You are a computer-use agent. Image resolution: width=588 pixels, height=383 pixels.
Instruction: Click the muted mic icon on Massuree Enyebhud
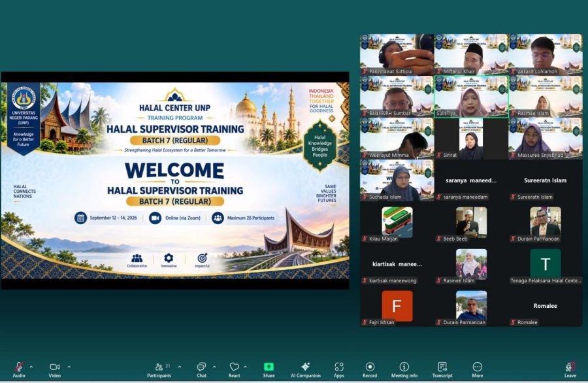(x=513, y=155)
